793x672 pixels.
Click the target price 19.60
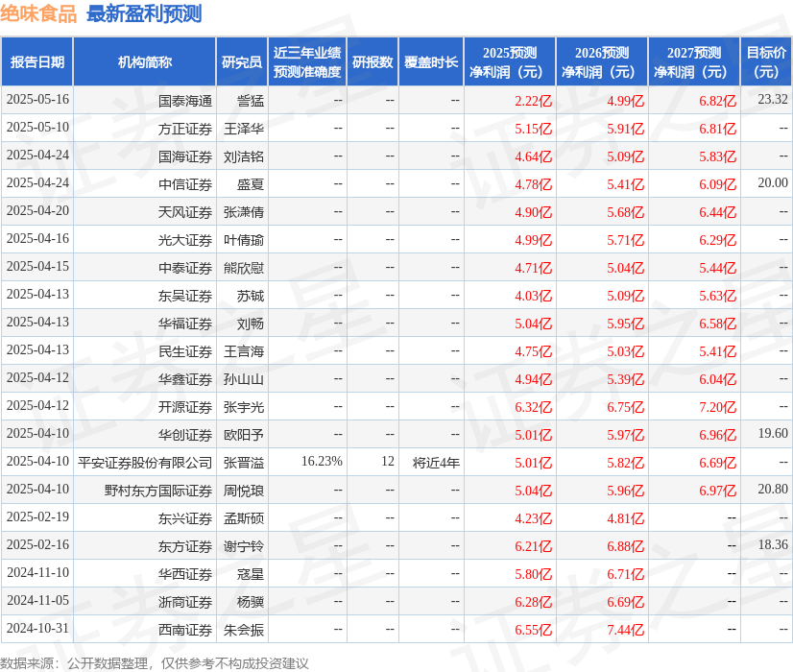[x=773, y=433]
